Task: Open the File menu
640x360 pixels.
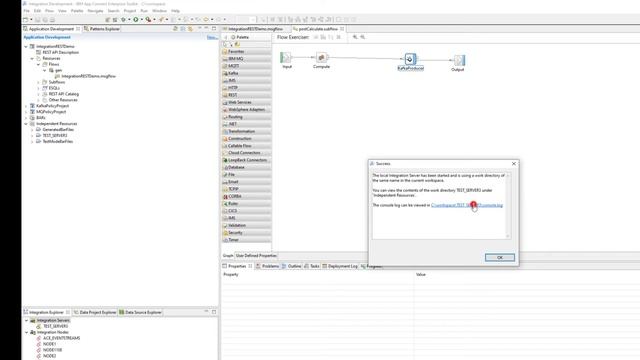Action: click(27, 11)
